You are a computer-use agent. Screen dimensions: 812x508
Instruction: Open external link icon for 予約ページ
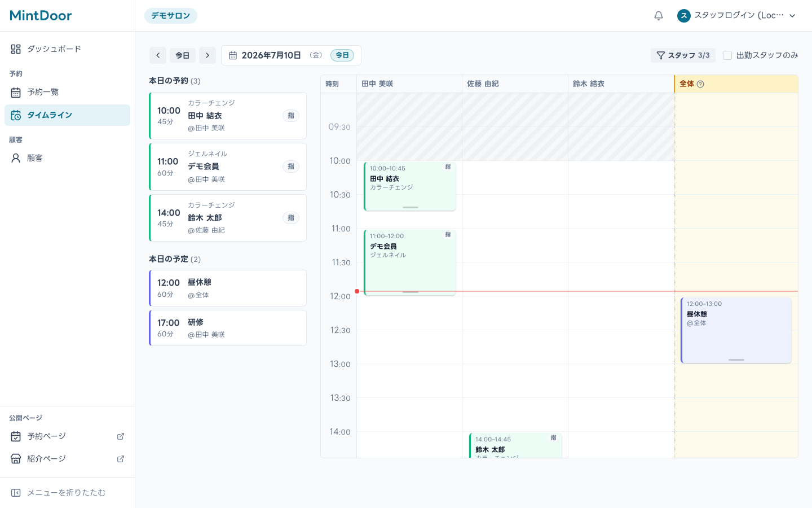120,436
